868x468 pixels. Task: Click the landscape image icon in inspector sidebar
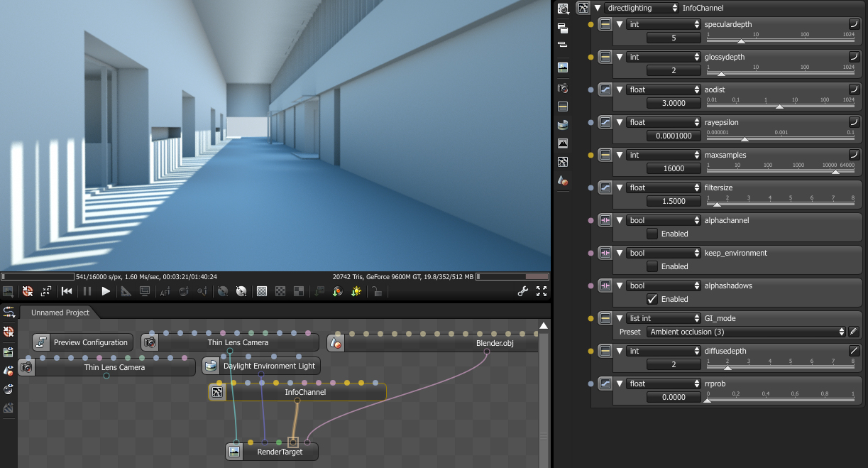click(563, 67)
